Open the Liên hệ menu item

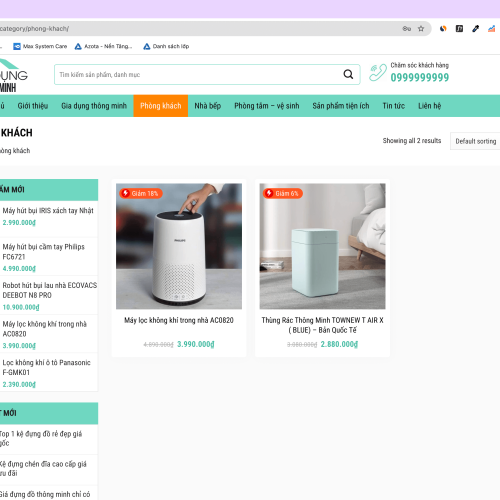pyautogui.click(x=429, y=106)
